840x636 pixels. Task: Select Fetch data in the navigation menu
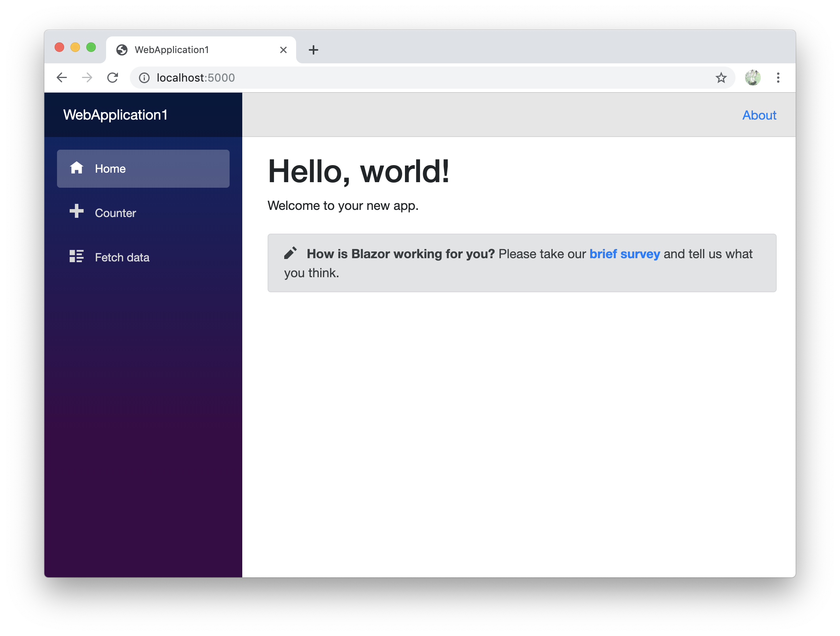point(122,257)
